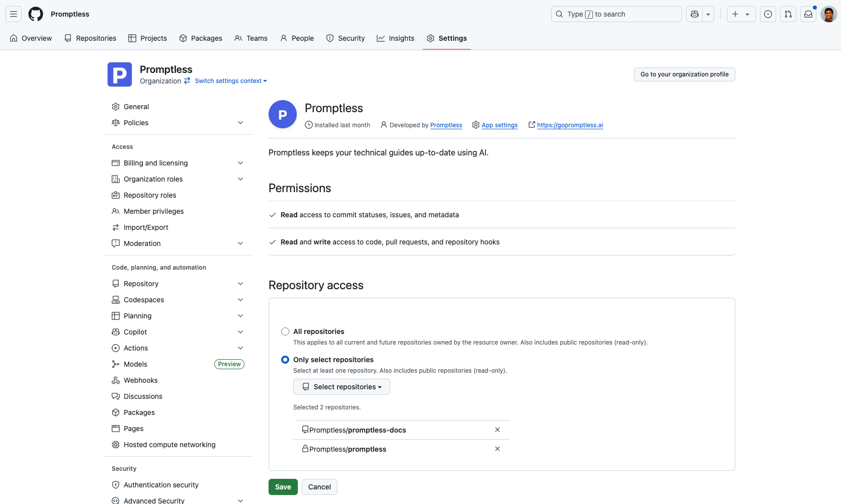
Task: Visit https://gopromptless.ai link
Action: [570, 125]
